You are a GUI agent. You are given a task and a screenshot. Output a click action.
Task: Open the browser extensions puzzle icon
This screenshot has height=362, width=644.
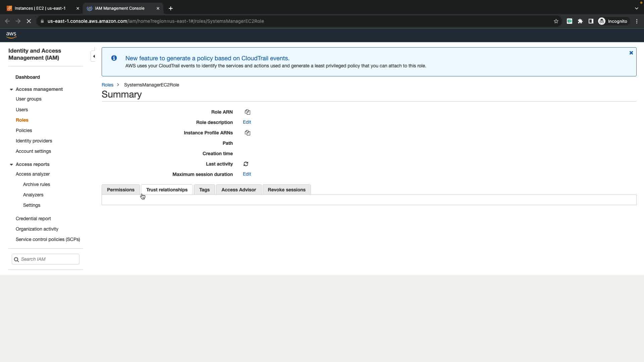pyautogui.click(x=580, y=21)
